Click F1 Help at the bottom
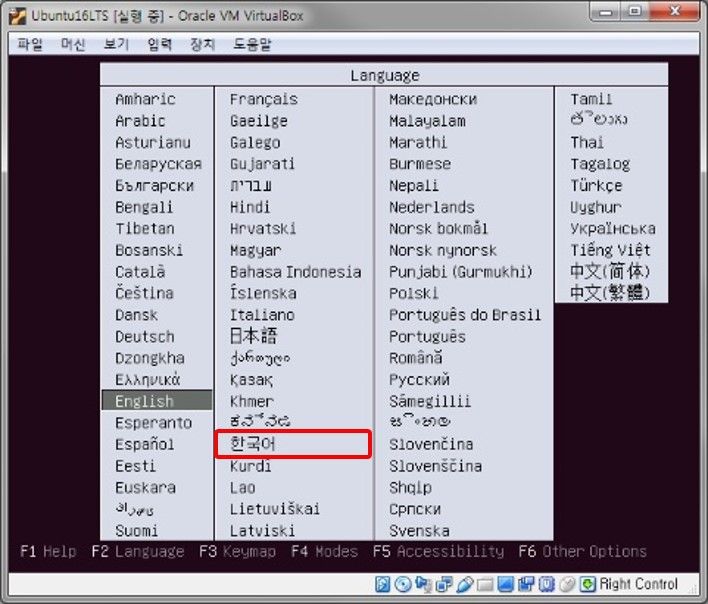This screenshot has width=708, height=604. pyautogui.click(x=48, y=552)
